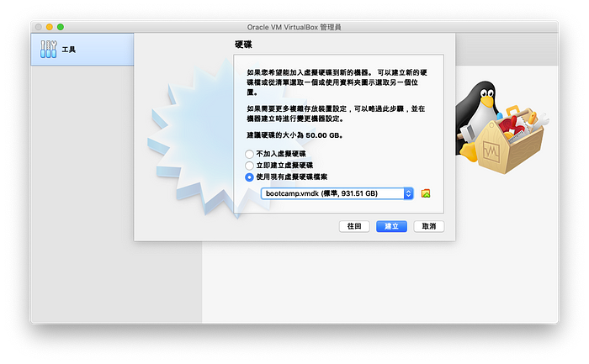Click the Tux toolbox welcome illustration
Image resolution: width=589 pixels, height=364 pixels.
point(501,128)
